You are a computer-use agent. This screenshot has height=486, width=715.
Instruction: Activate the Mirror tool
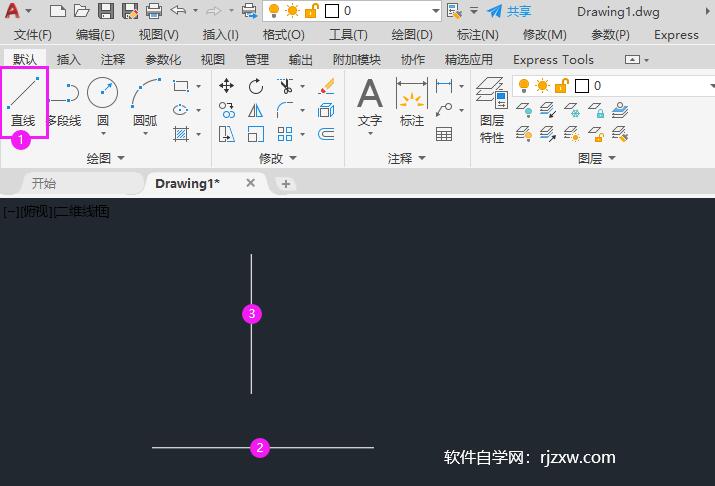tap(256, 110)
